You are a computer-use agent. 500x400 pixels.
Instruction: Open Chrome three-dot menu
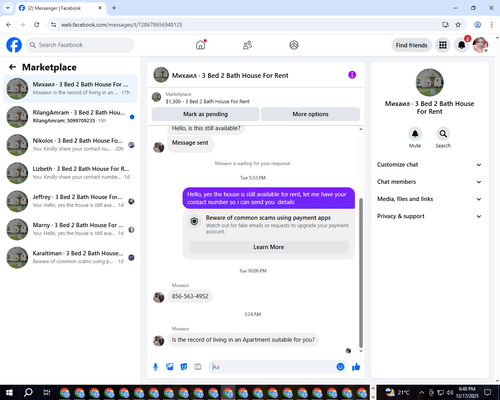coord(491,25)
